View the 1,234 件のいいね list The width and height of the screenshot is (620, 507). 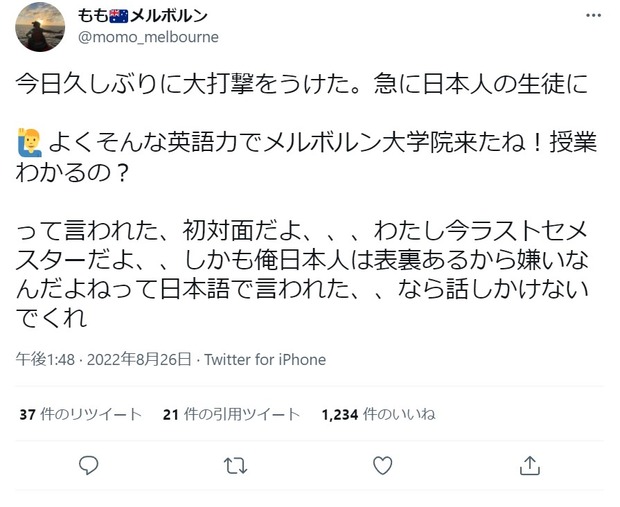coord(377,414)
